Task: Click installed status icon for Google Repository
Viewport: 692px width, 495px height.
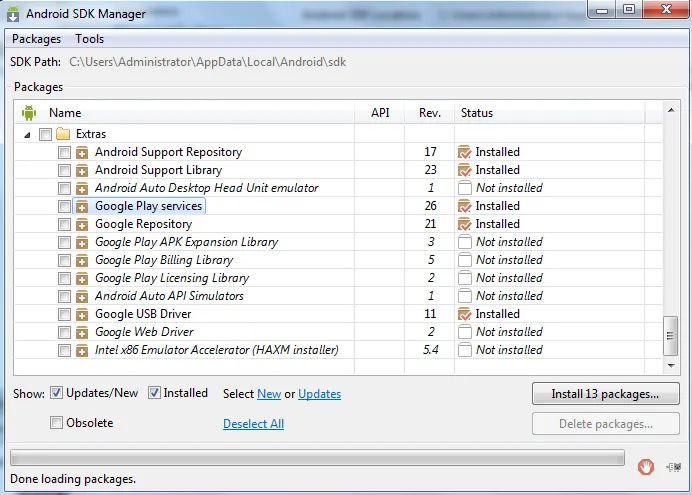Action: click(x=465, y=224)
